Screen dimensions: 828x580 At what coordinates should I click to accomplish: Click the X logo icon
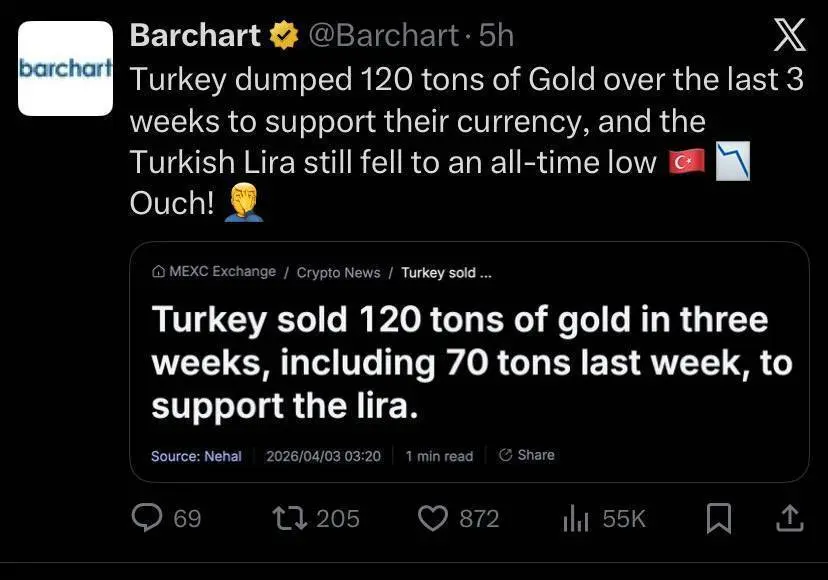(x=789, y=37)
